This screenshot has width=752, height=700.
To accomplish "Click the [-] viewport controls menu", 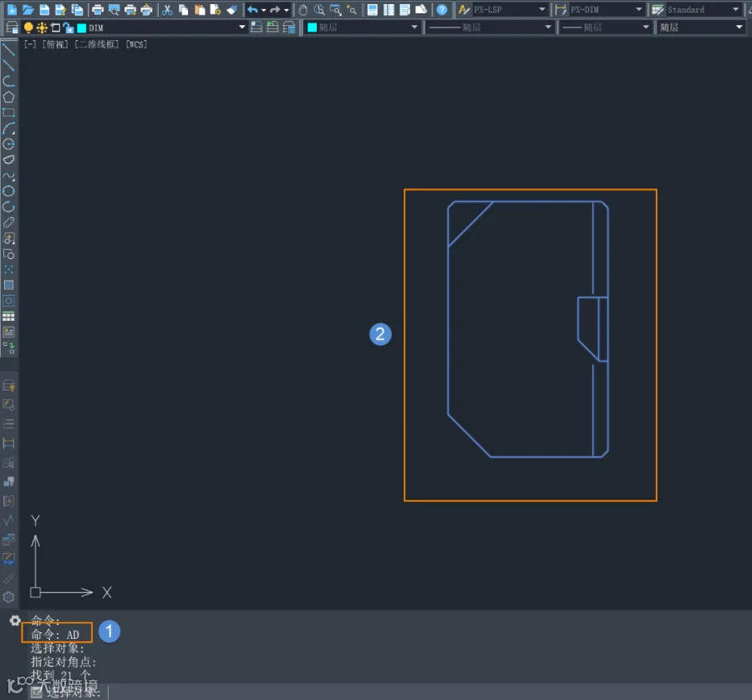I will pos(30,44).
